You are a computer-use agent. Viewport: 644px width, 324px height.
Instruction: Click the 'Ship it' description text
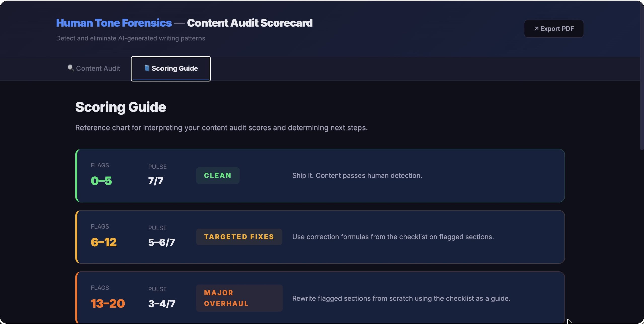(x=357, y=175)
